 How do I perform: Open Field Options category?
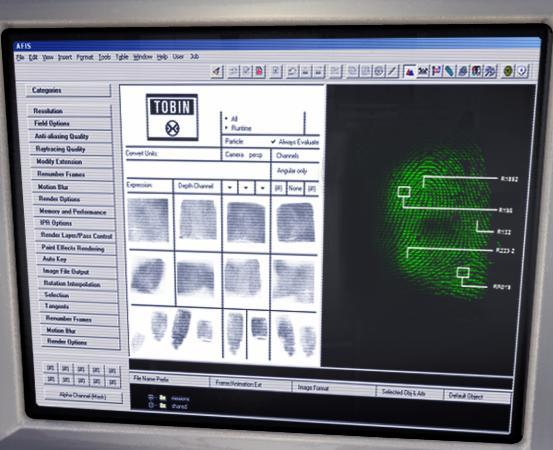pos(71,123)
